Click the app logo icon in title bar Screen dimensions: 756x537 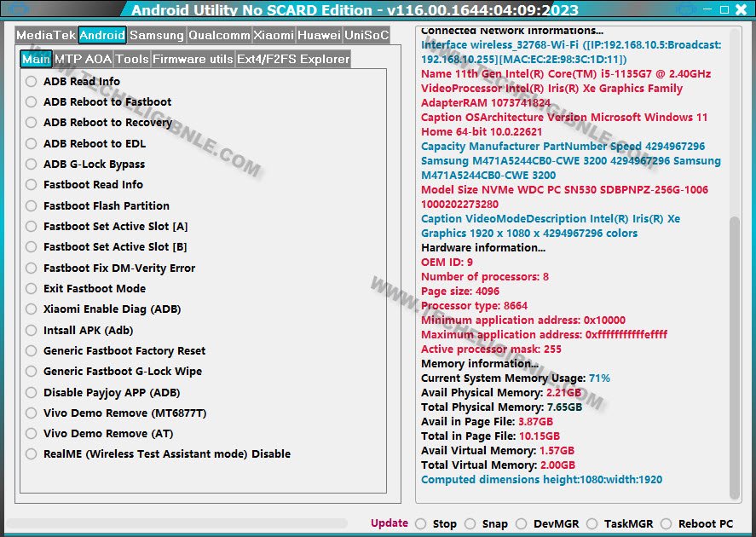coord(18,9)
